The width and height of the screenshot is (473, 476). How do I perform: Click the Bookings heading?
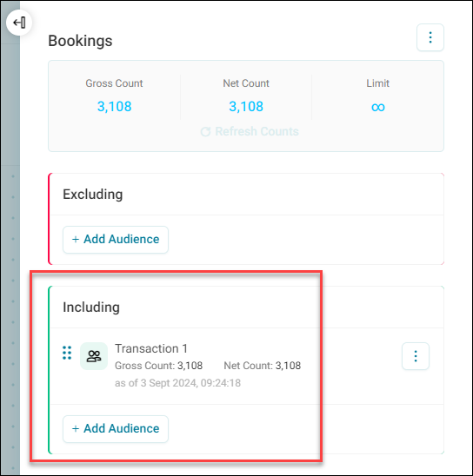[80, 41]
